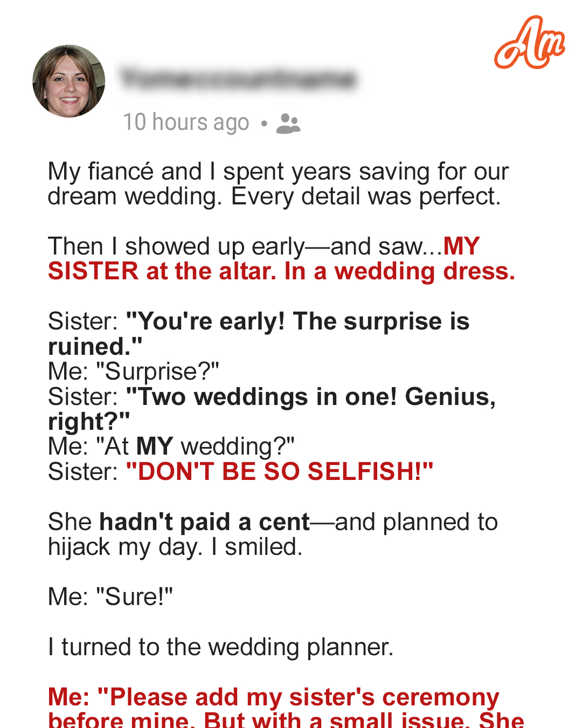Click the "10 hours ago" timestamp

pyautogui.click(x=186, y=122)
